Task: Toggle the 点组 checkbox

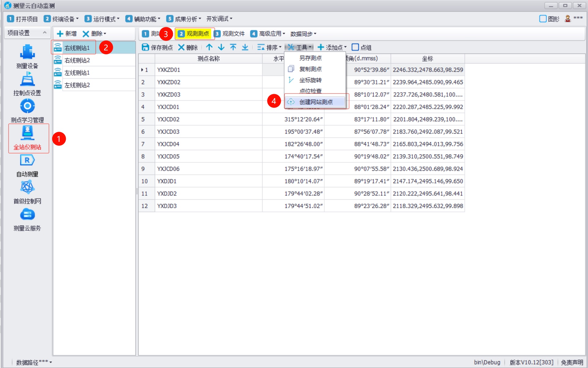Action: (x=355, y=47)
